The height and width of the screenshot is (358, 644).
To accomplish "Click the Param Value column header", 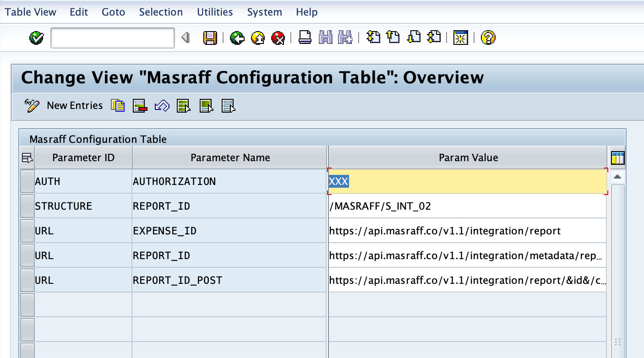I will (468, 158).
